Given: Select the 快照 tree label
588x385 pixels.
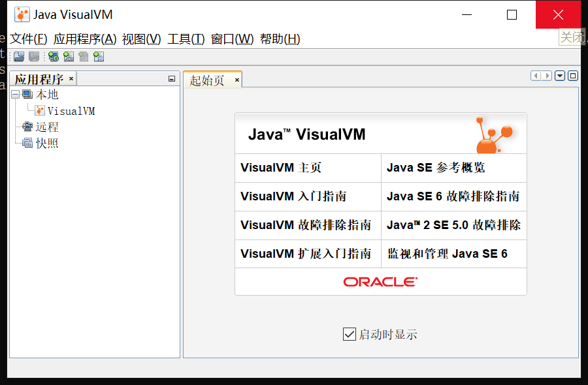Looking at the screenshot, I should (47, 143).
